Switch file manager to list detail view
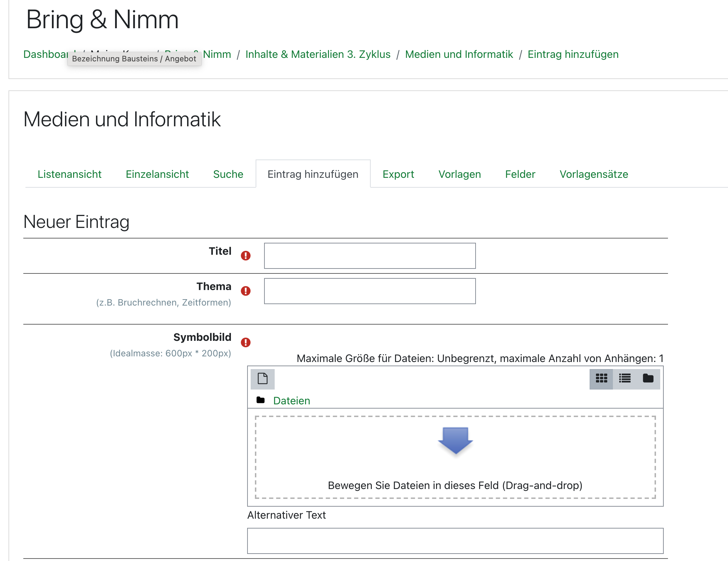This screenshot has width=728, height=561. (625, 379)
